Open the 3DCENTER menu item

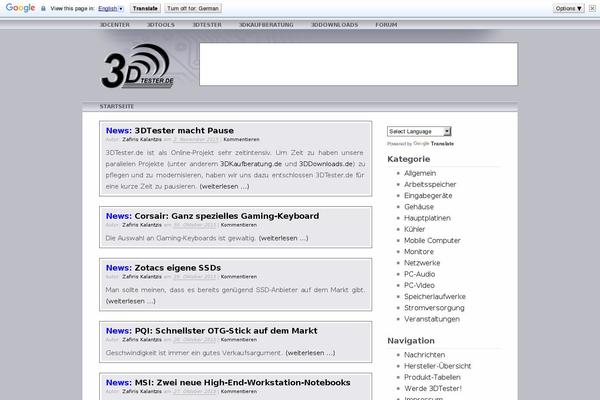coord(115,24)
